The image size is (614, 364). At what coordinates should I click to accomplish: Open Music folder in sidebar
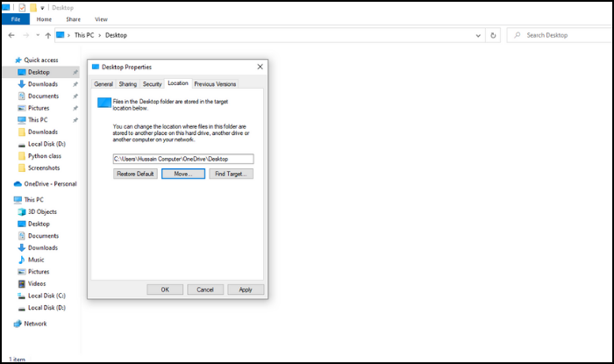36,260
